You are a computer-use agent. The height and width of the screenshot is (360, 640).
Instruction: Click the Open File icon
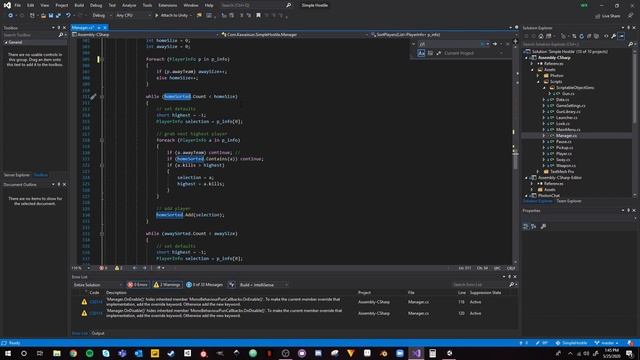click(43, 16)
